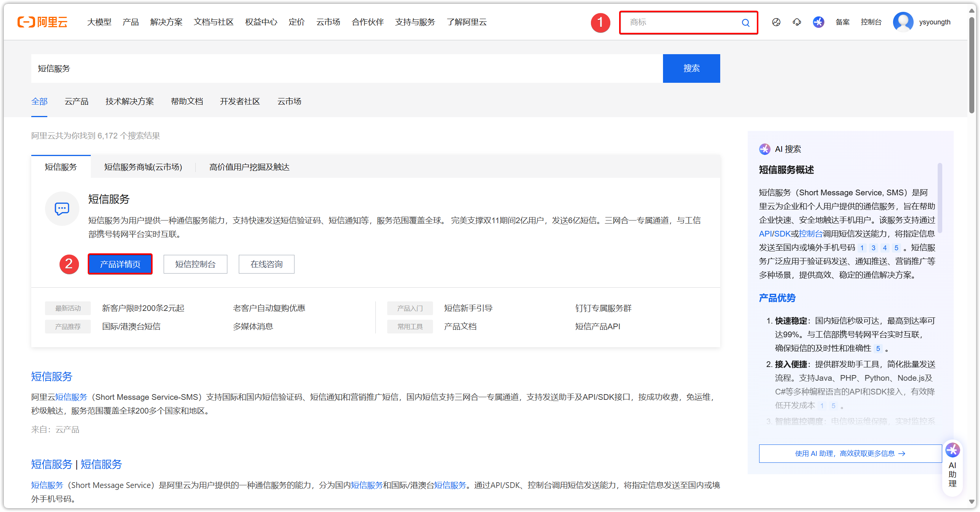Click the 产品优势 heading
The image size is (980, 512).
pos(777,298)
